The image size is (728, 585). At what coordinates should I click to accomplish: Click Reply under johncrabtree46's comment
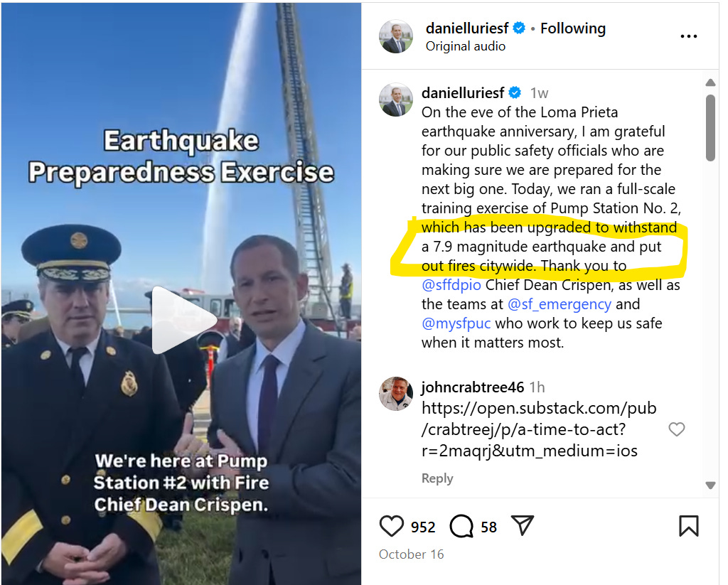click(x=437, y=478)
